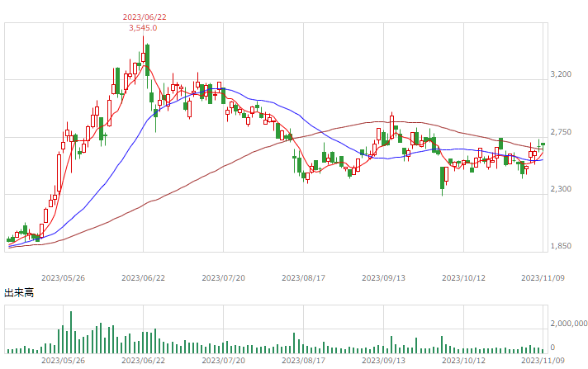Click the 2023/10/12 date under volume chart

click(x=463, y=361)
